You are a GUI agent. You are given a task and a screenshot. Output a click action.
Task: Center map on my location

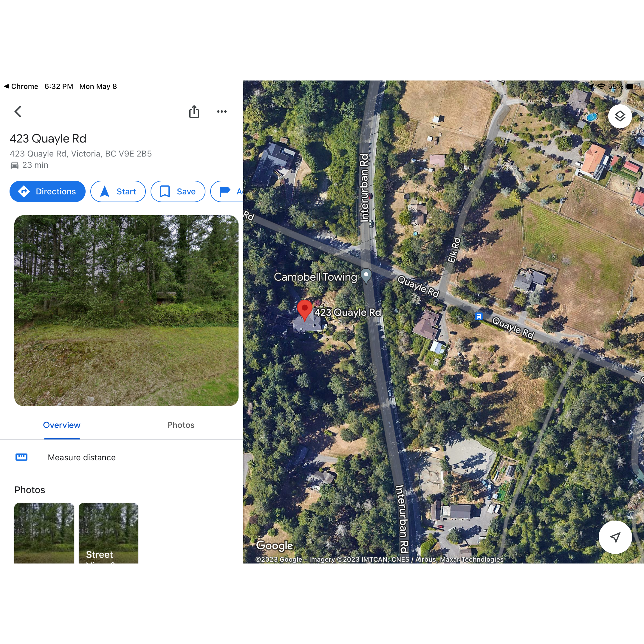pyautogui.click(x=615, y=537)
